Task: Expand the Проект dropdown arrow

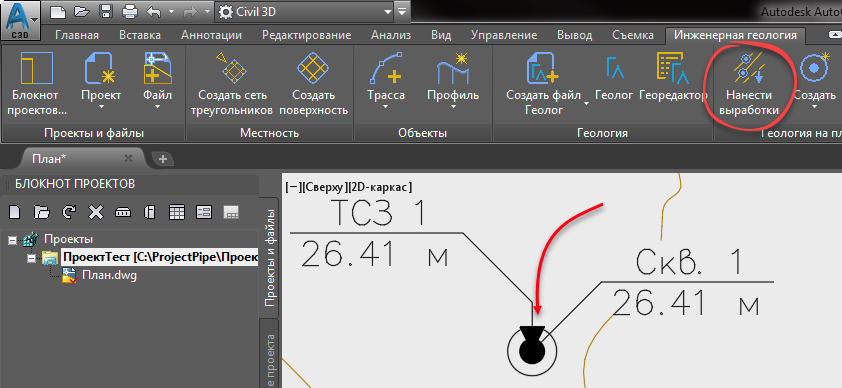Action: pyautogui.click(x=101, y=107)
